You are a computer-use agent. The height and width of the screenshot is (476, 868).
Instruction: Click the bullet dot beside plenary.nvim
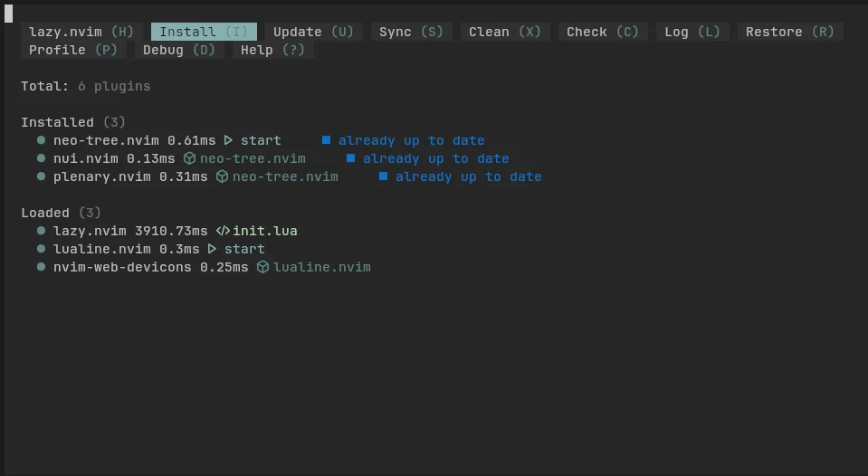click(41, 176)
